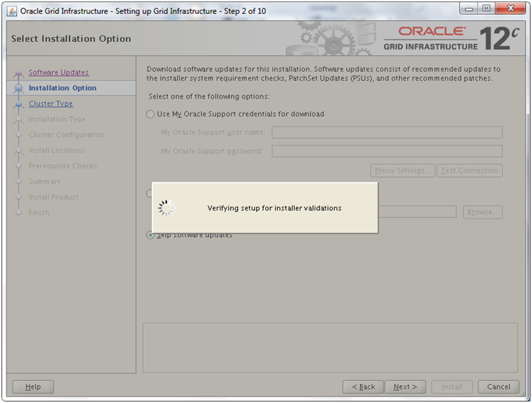Click the Test Connection button
Screen dimensions: 532x403
point(470,171)
